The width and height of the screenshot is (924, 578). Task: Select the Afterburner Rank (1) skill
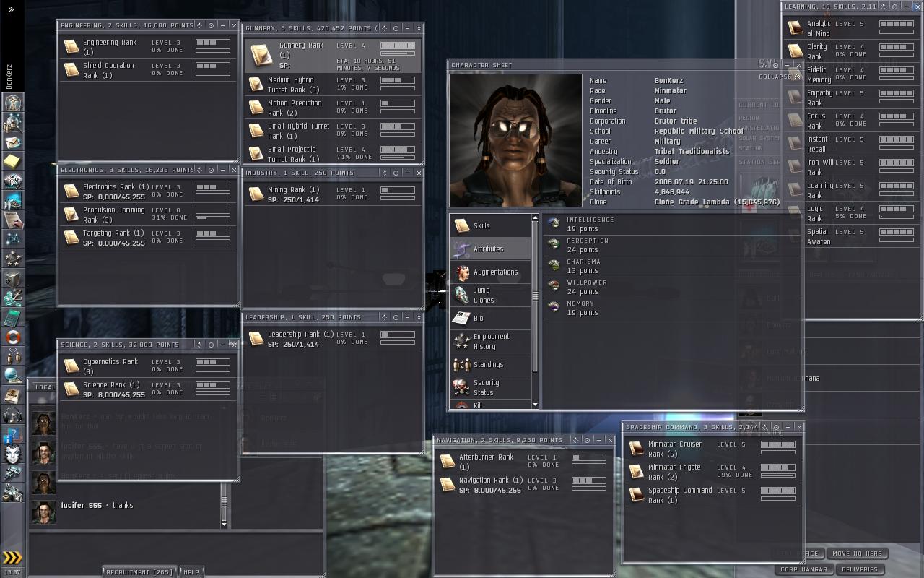click(526, 462)
